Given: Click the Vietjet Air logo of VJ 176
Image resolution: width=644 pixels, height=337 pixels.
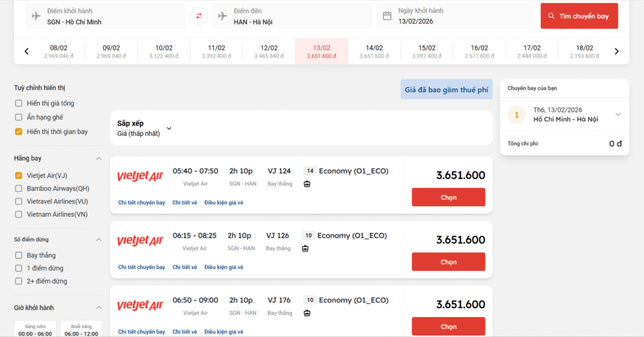Looking at the screenshot, I should tap(140, 306).
